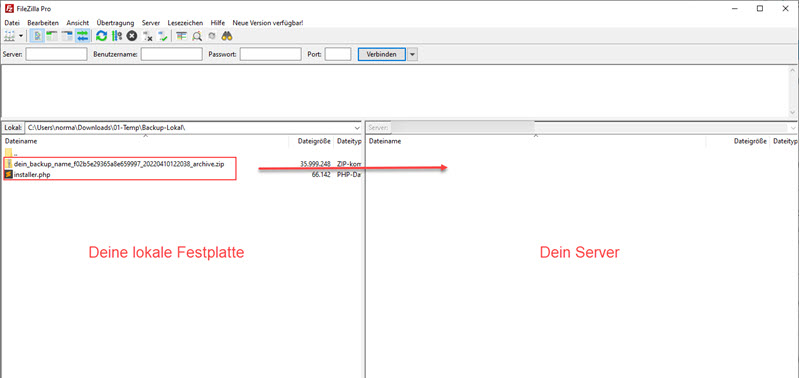800x378 pixels.
Task: Click the process queue toggle icon
Action: (x=117, y=36)
